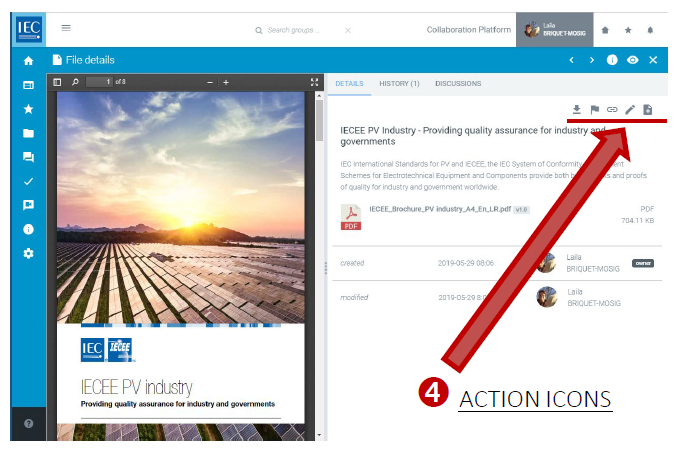Screen dimensions: 684x449
Task: Open the Folders icon in left sidebar
Action: click(28, 133)
